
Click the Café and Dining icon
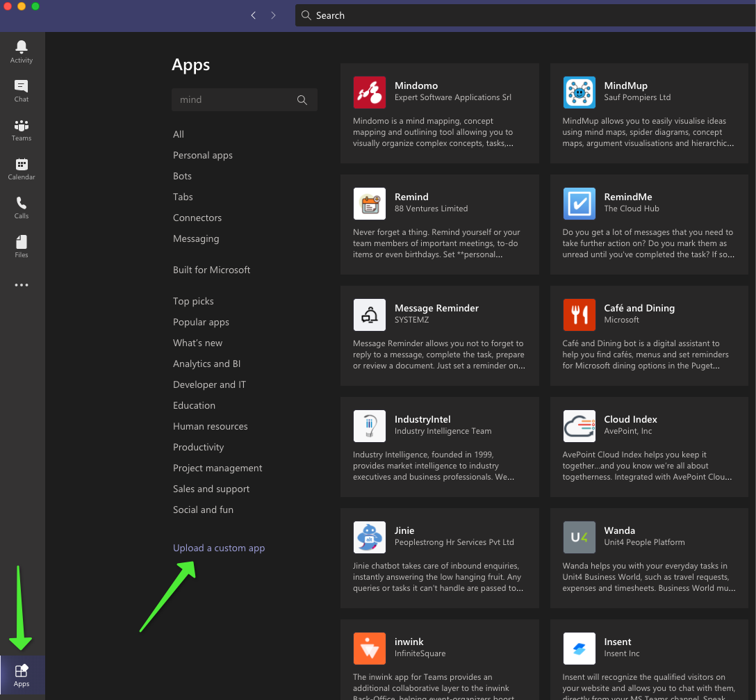point(579,314)
